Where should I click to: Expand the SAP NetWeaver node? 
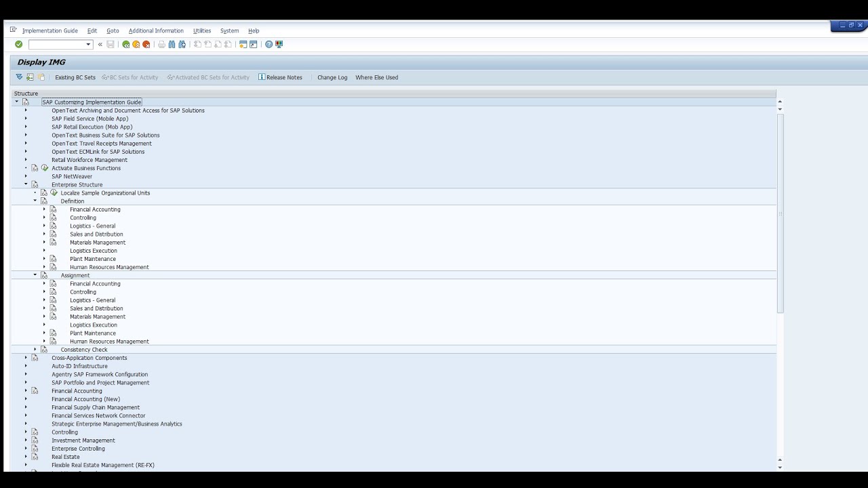pyautogui.click(x=26, y=176)
